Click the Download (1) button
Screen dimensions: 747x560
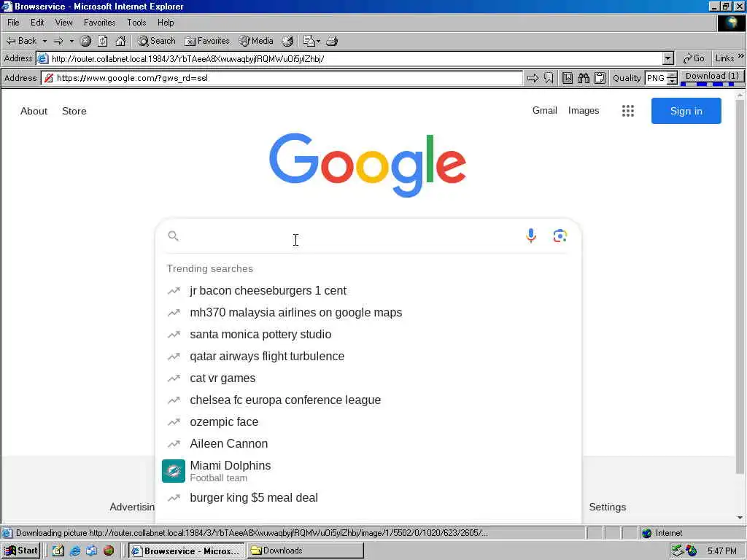[x=712, y=78]
